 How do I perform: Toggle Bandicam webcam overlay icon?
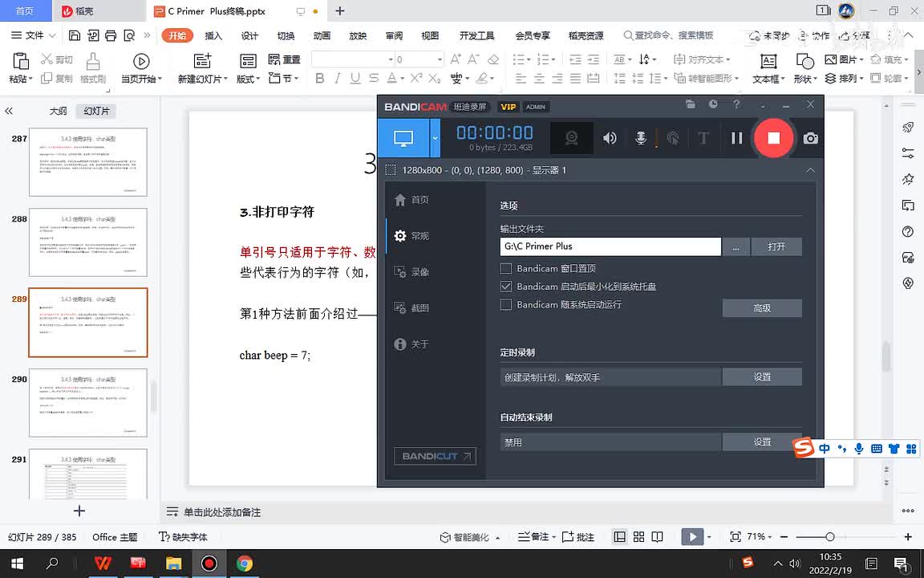click(571, 138)
